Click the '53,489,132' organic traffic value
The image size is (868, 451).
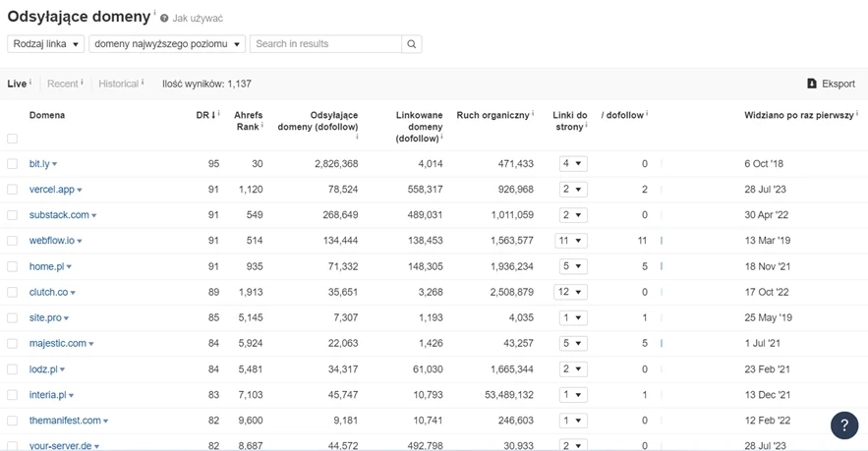point(509,395)
